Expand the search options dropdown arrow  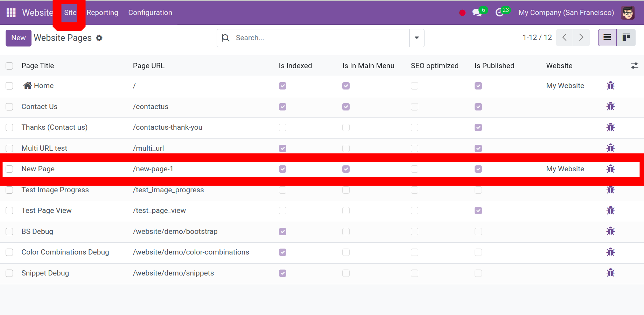click(417, 38)
